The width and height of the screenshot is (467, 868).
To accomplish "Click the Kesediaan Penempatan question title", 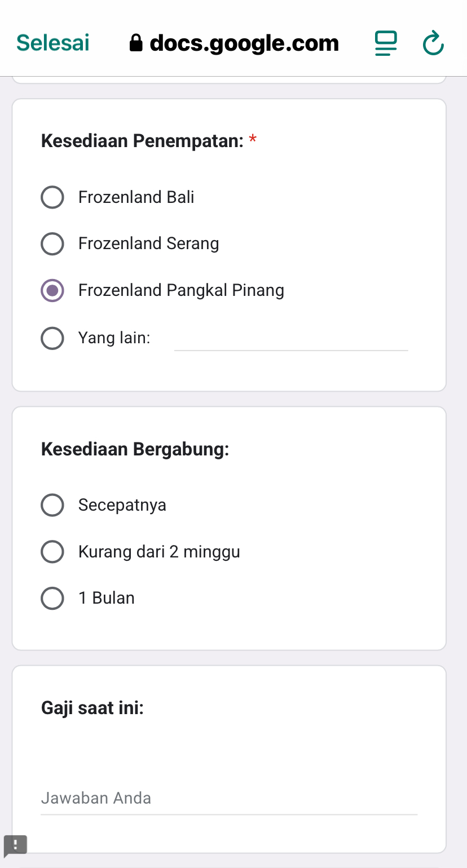I will pos(142,141).
